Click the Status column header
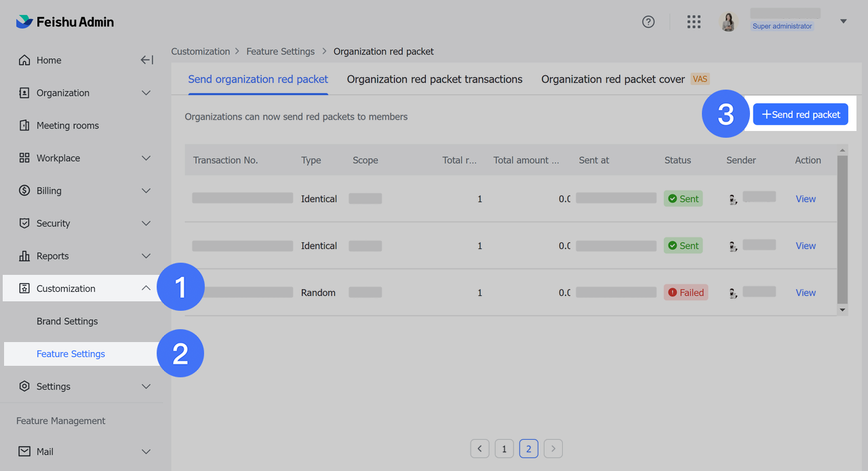The width and height of the screenshot is (868, 471). click(677, 160)
